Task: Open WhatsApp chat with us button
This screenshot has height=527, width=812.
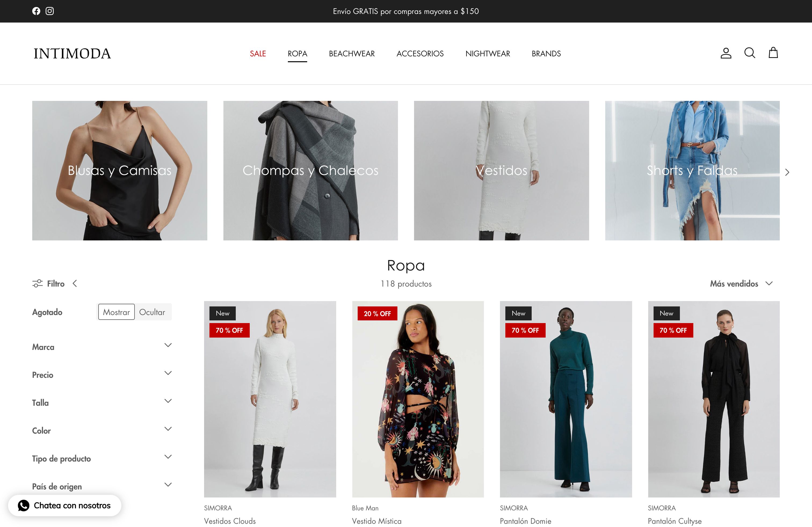Action: [65, 505]
